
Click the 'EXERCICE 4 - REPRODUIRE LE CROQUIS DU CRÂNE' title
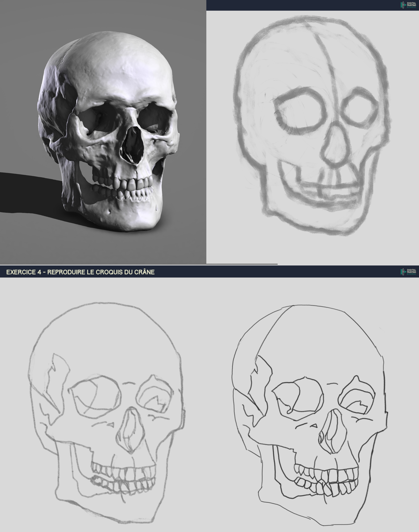pyautogui.click(x=80, y=272)
